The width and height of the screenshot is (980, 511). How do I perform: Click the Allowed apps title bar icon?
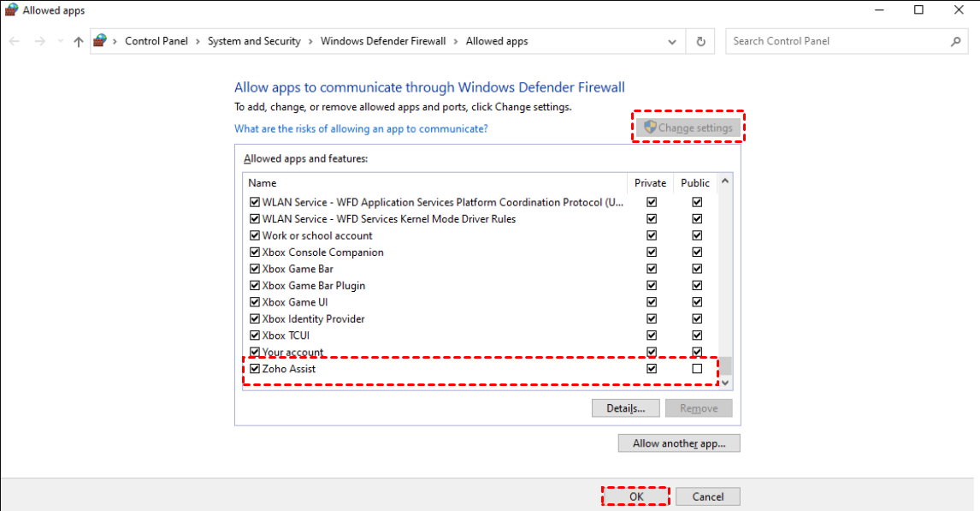11,10
